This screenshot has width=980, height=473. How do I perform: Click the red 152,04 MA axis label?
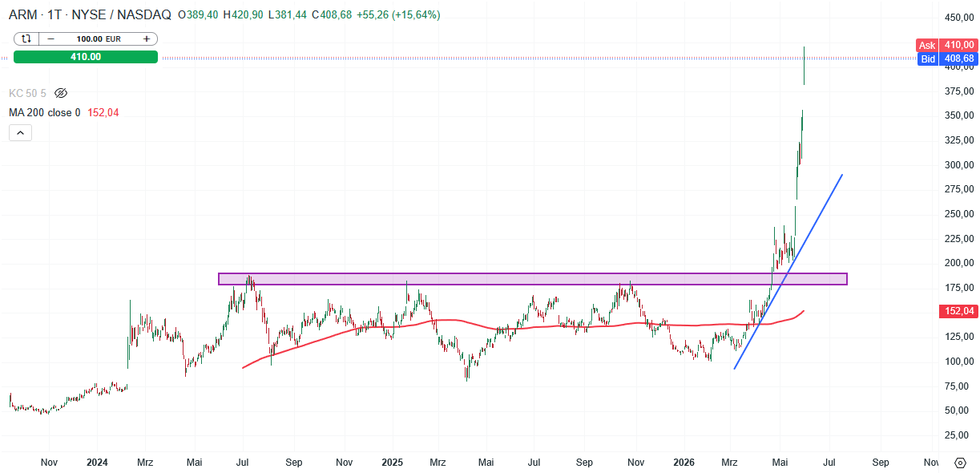958,311
